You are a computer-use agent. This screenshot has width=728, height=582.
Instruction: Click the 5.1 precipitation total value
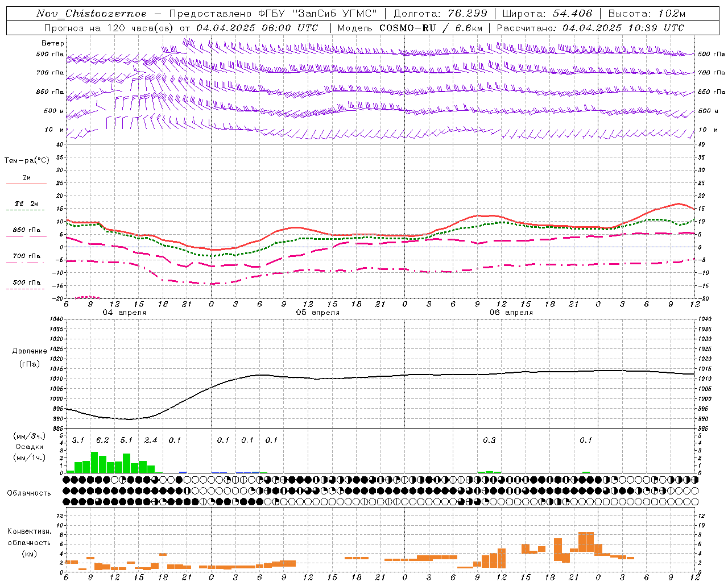click(x=126, y=440)
